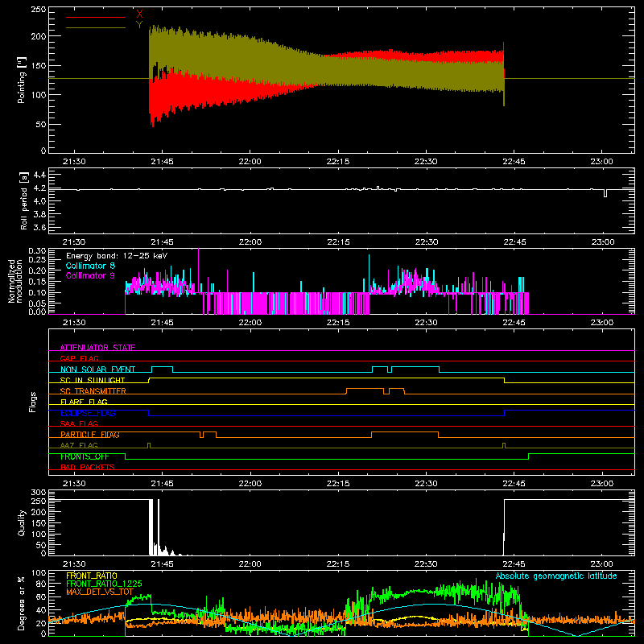Click the 40 tick on Degrees axis
The image size is (644, 644).
pyautogui.click(x=41, y=611)
